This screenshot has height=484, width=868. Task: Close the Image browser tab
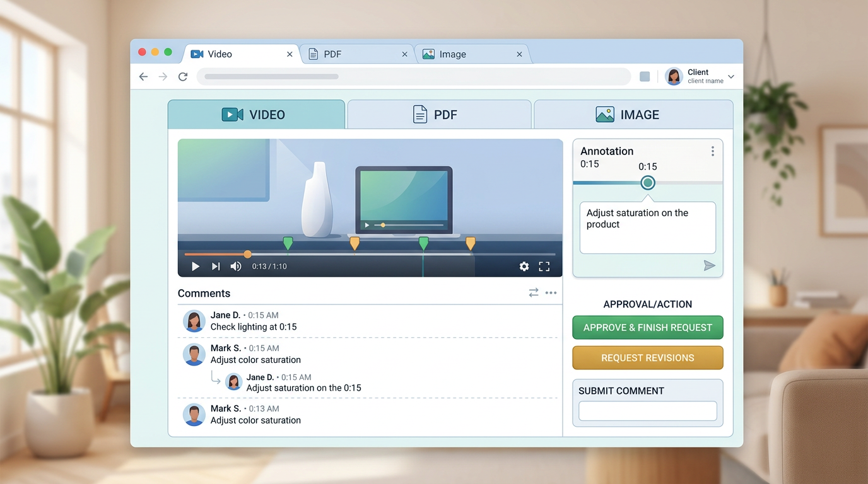click(519, 54)
